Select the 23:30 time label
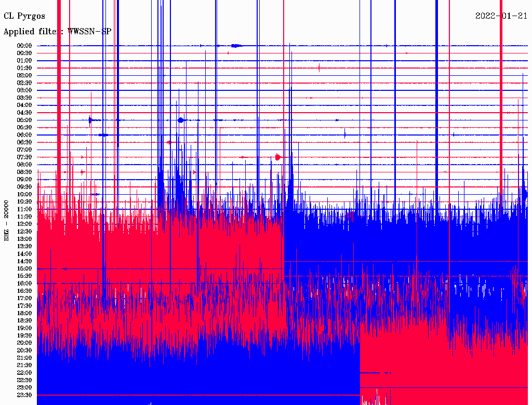 pyautogui.click(x=25, y=395)
